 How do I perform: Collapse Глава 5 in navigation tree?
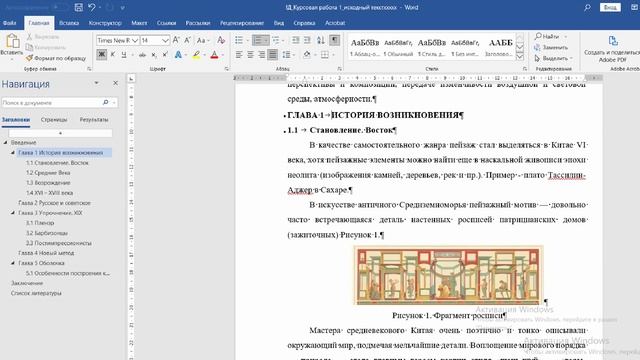click(x=13, y=263)
